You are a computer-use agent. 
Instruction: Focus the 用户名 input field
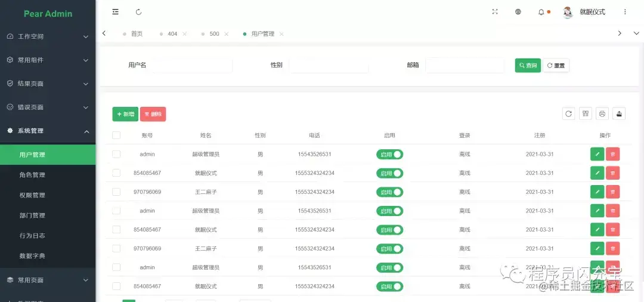pos(192,65)
